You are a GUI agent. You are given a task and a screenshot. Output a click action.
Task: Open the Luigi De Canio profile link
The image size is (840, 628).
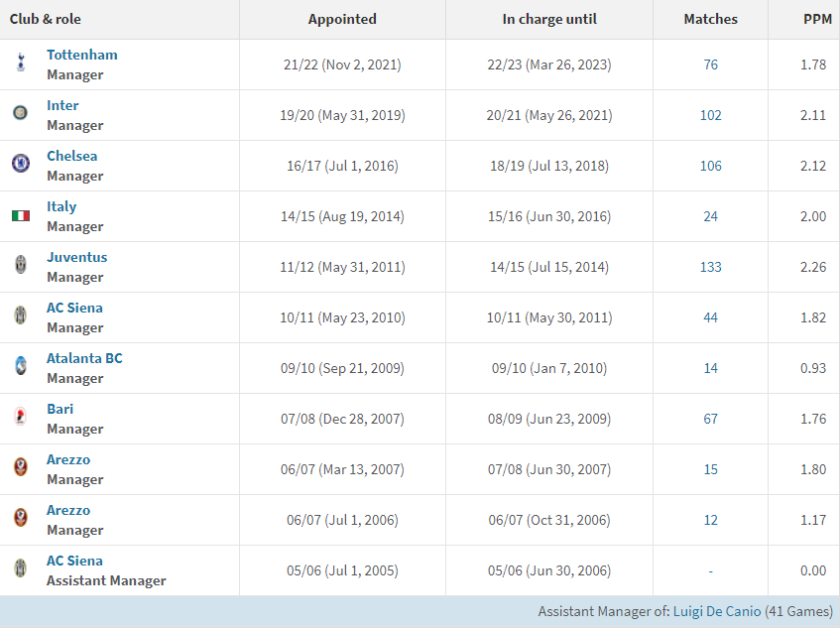click(716, 611)
